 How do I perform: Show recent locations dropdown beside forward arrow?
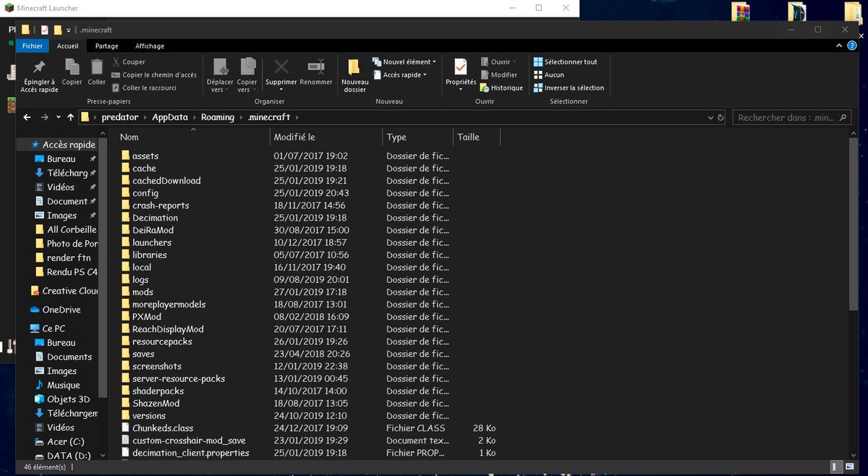pyautogui.click(x=57, y=117)
